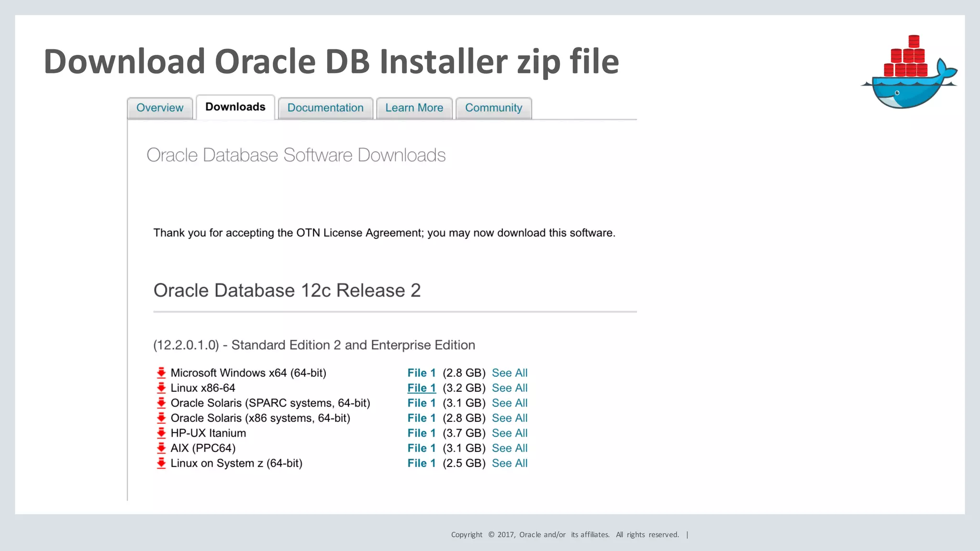This screenshot has height=551, width=980.
Task: Download File 1 for Linux on System z
Action: point(422,463)
